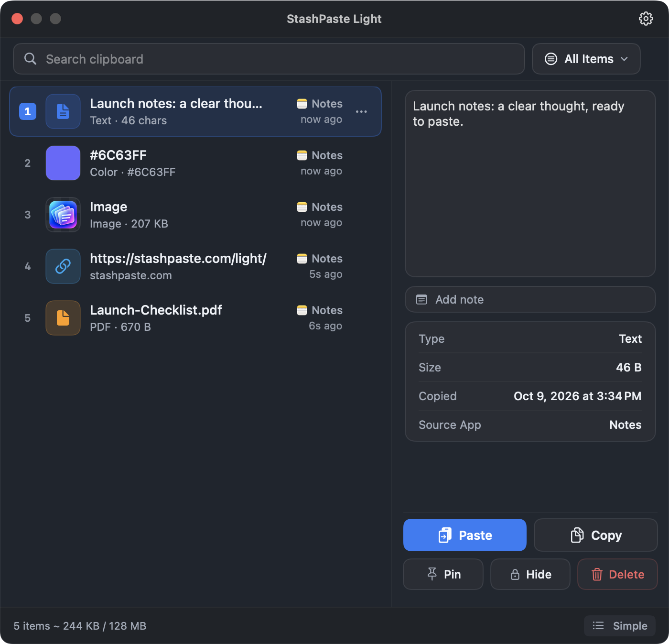This screenshot has height=644, width=669.
Task: Open settings via the gear icon
Action: tap(646, 19)
